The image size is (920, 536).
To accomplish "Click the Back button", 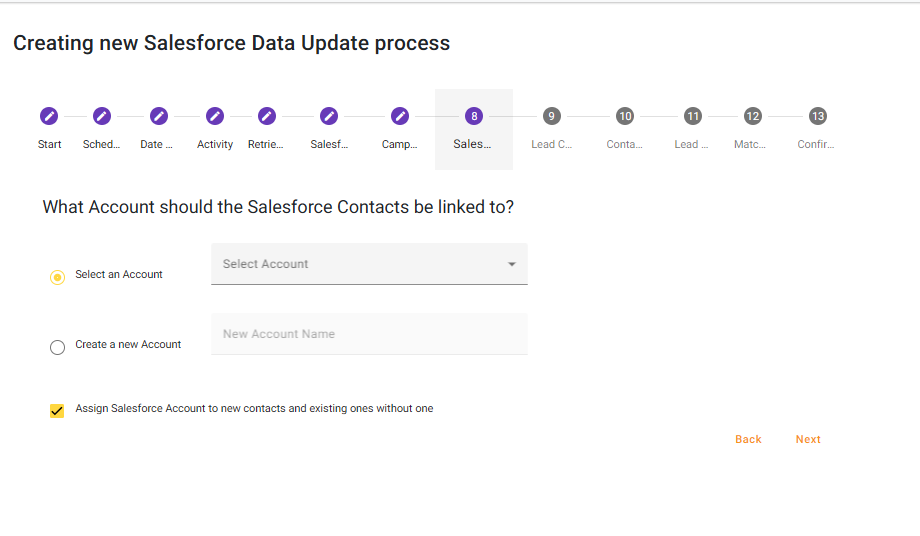I will [x=748, y=439].
